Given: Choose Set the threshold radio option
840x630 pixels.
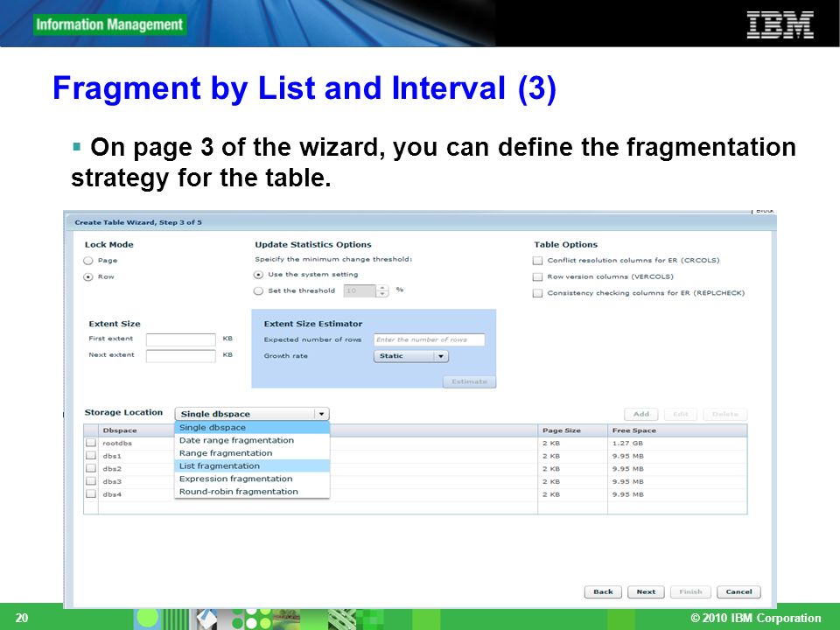Looking at the screenshot, I should 258,290.
